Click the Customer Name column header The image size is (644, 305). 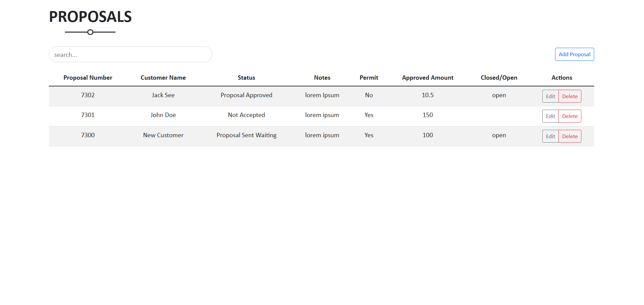coord(163,78)
